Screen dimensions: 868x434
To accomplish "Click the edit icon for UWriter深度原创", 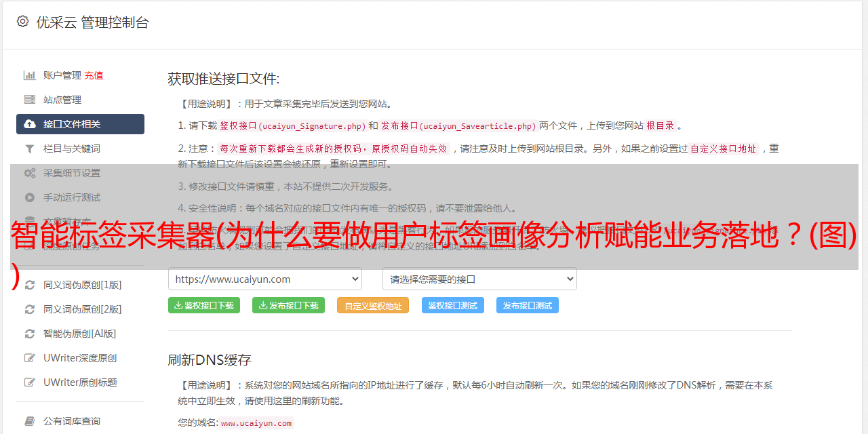I will pos(30,358).
